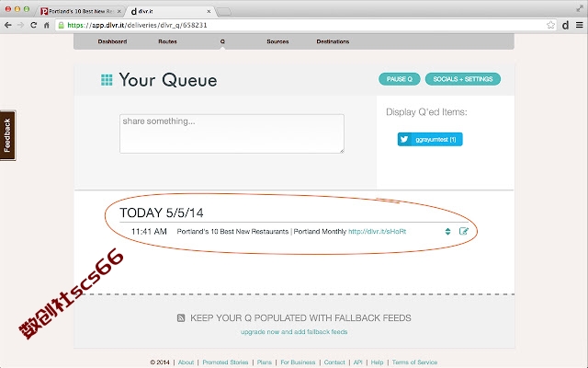588x368 pixels.
Task: Open Terms of Service footer link
Action: coord(414,362)
